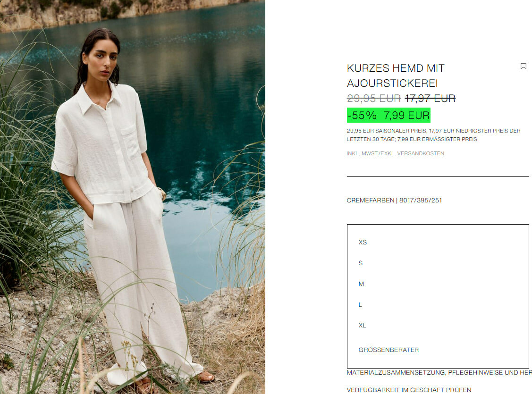Select size XS
The height and width of the screenshot is (394, 532).
point(363,242)
